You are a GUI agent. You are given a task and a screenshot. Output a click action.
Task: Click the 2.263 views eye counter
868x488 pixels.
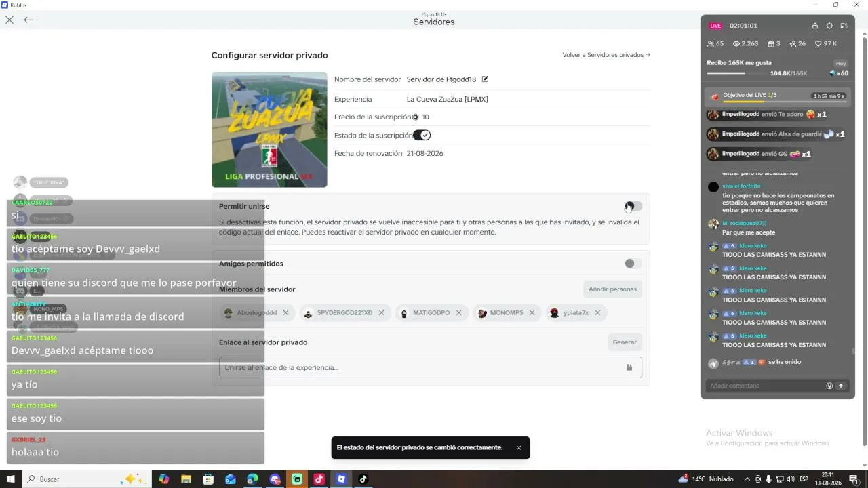coord(745,43)
